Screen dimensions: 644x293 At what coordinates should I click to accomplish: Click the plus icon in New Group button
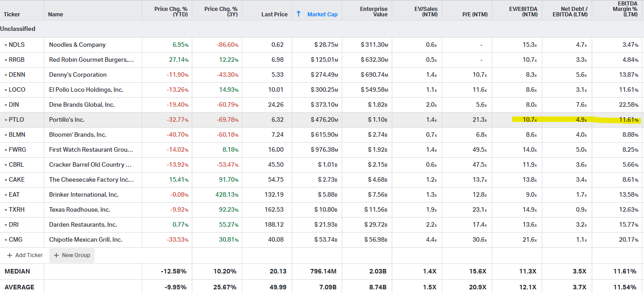[x=56, y=255]
